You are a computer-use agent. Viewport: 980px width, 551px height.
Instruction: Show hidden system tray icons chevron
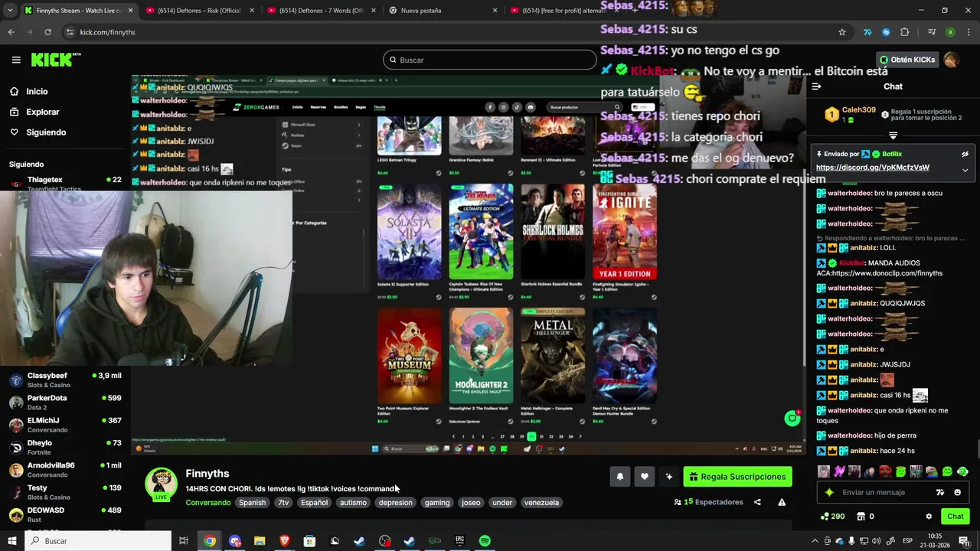pyautogui.click(x=815, y=541)
